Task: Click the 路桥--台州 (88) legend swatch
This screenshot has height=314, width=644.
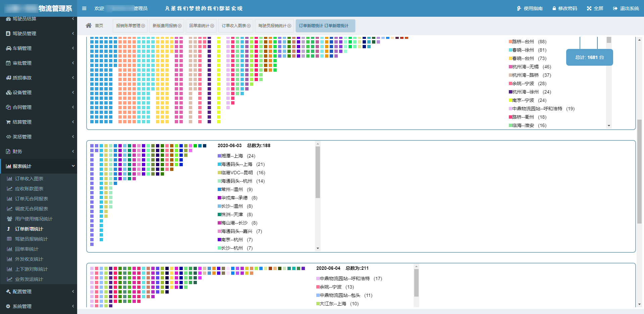Action: [510, 42]
